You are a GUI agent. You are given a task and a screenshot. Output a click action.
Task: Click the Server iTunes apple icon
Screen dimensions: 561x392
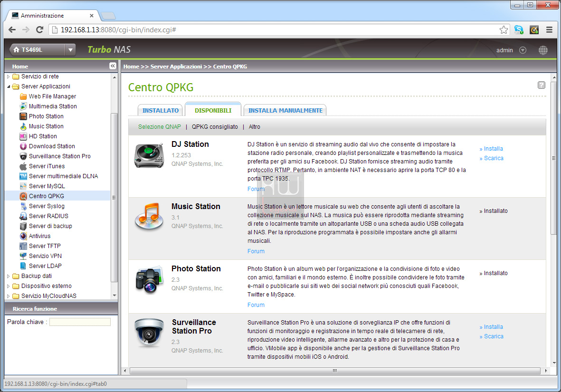(23, 166)
